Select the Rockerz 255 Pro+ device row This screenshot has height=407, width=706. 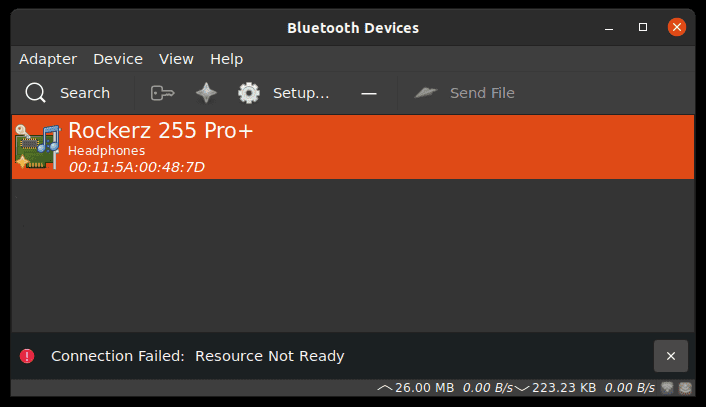(x=400, y=147)
